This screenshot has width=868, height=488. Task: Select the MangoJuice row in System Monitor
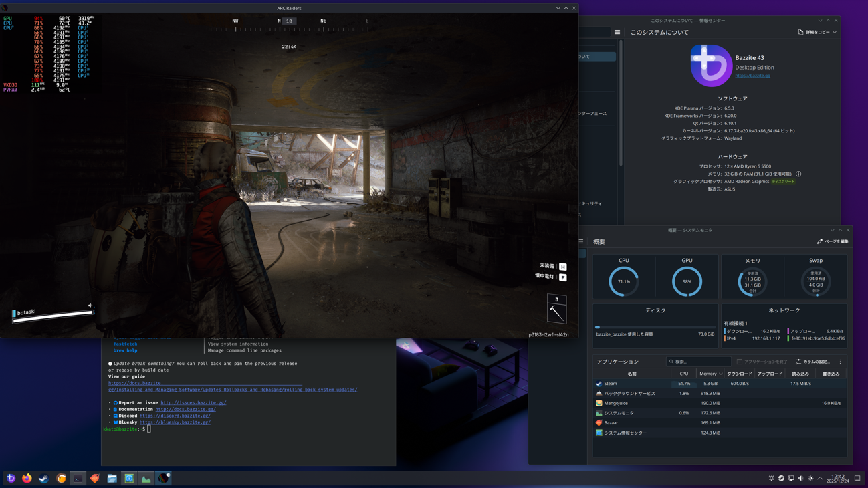pos(720,403)
